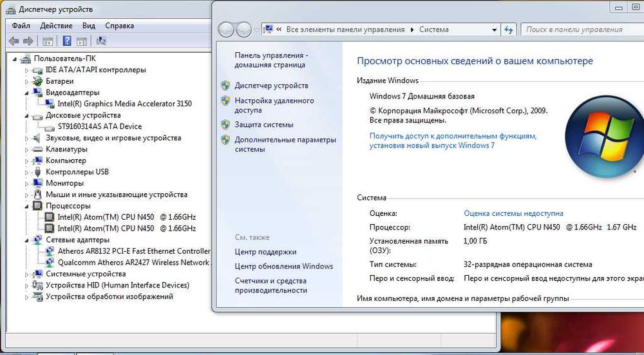Click the Control Panel back navigation button

pyautogui.click(x=225, y=30)
